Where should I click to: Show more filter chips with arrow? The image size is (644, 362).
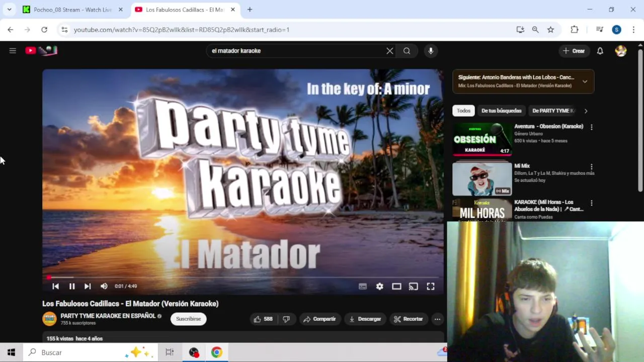[586, 111]
